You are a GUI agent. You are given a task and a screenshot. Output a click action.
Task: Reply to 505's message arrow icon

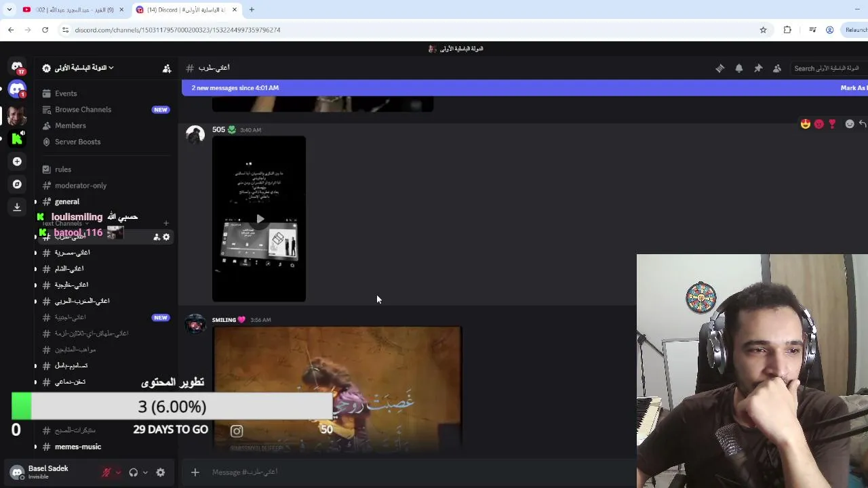(863, 124)
